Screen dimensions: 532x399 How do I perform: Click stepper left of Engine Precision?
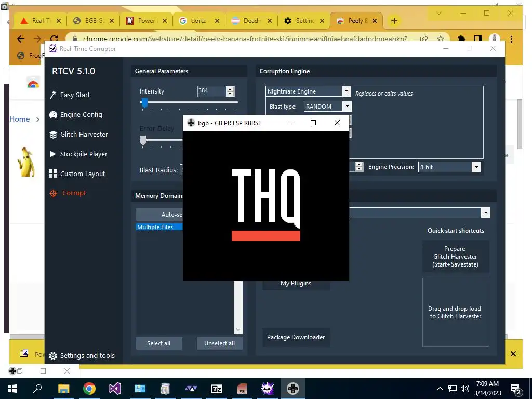(358, 167)
